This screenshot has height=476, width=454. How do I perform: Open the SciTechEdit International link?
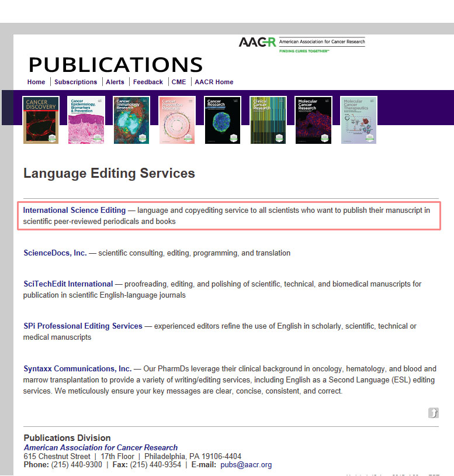click(x=68, y=284)
